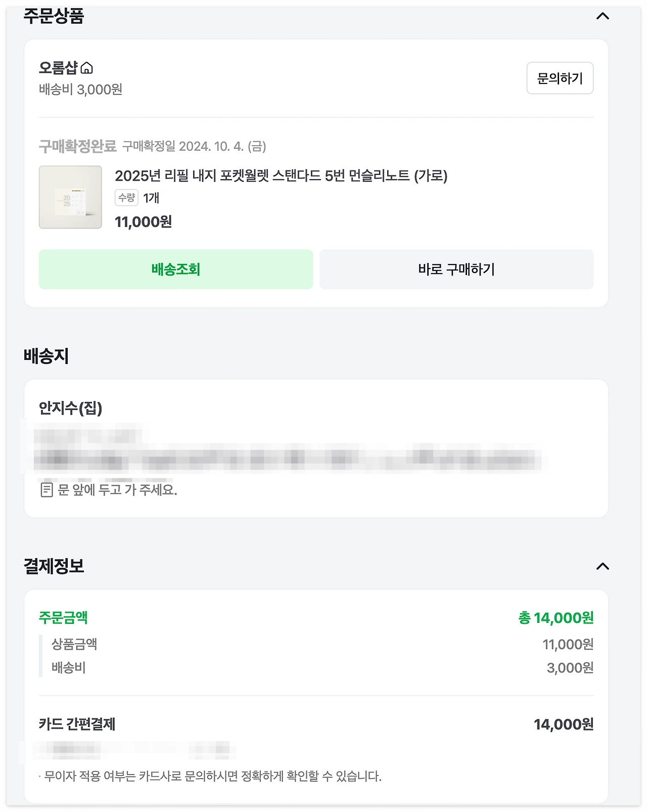The height and width of the screenshot is (812, 647).
Task: Open the 2025년 리필 내지 product title
Action: point(281,176)
